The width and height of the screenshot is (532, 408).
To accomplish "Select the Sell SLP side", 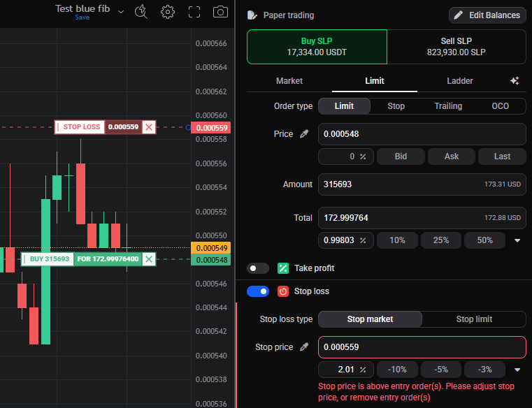I will (x=456, y=47).
